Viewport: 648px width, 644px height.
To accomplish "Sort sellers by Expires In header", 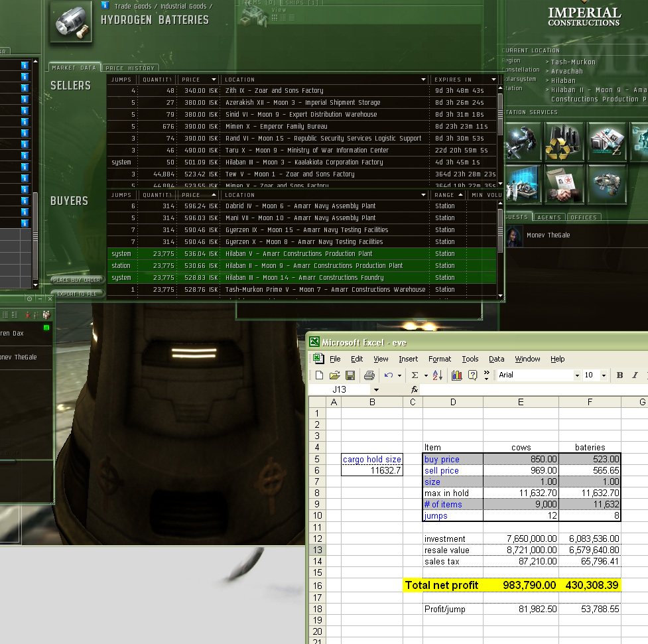I will click(464, 80).
